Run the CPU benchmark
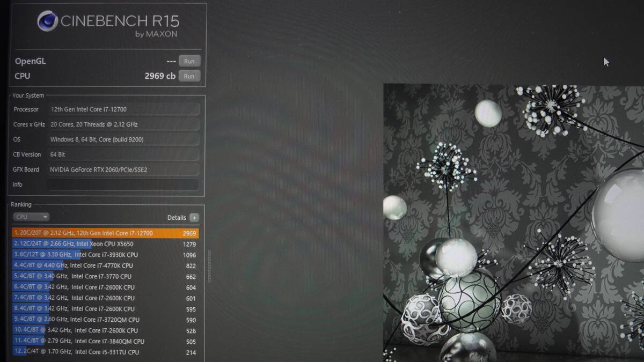The image size is (644, 362). [189, 76]
